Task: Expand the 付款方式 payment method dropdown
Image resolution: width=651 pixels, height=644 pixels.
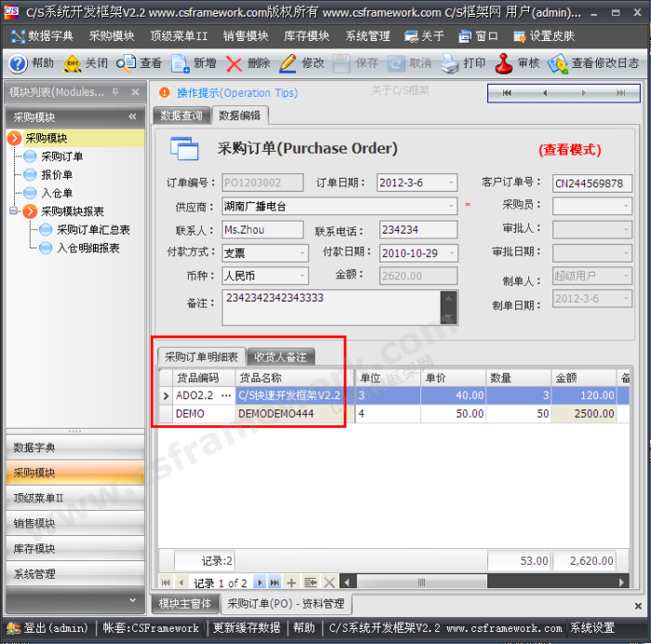Action: 301,253
